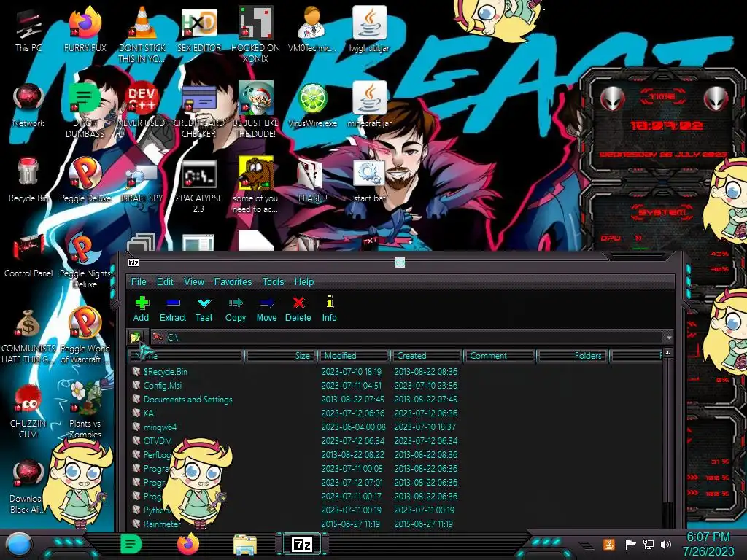
Task: Select the lwjgl_util.jar desktop file
Action: pos(369,29)
